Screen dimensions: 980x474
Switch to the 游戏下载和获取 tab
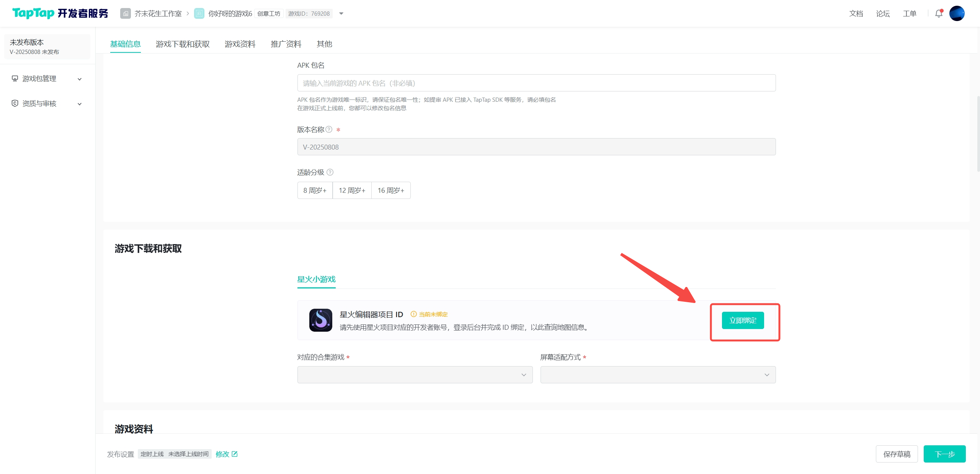tap(183, 44)
